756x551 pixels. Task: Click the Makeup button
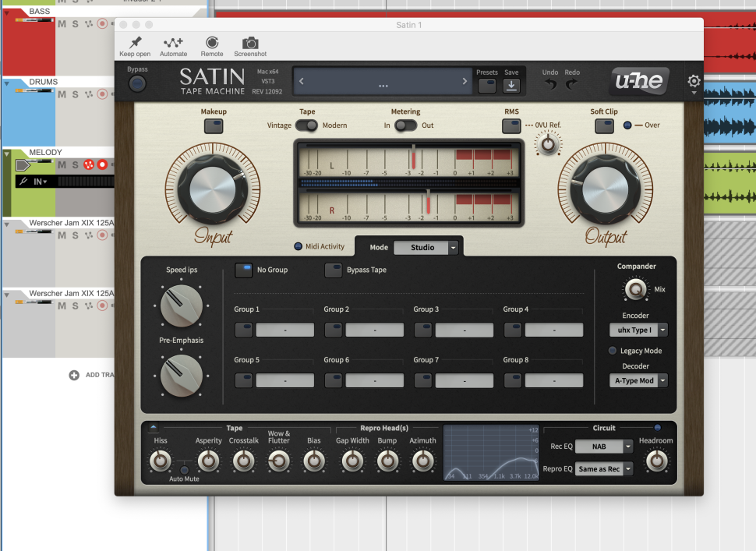click(213, 125)
